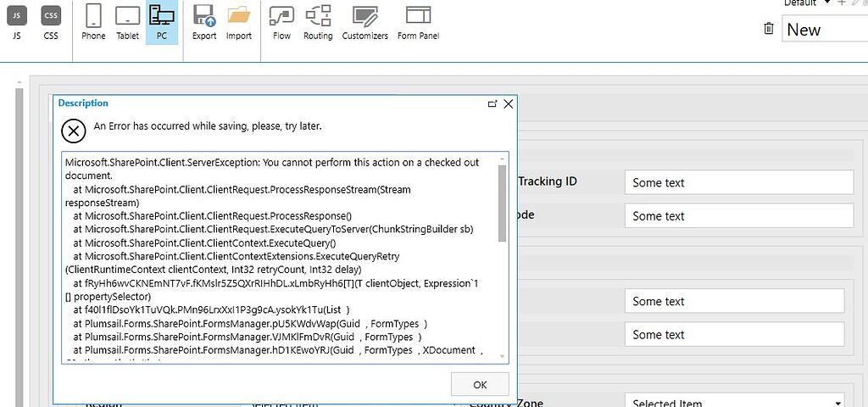Image resolution: width=868 pixels, height=407 pixels.
Task: Delete form set via trash icon
Action: point(768,28)
